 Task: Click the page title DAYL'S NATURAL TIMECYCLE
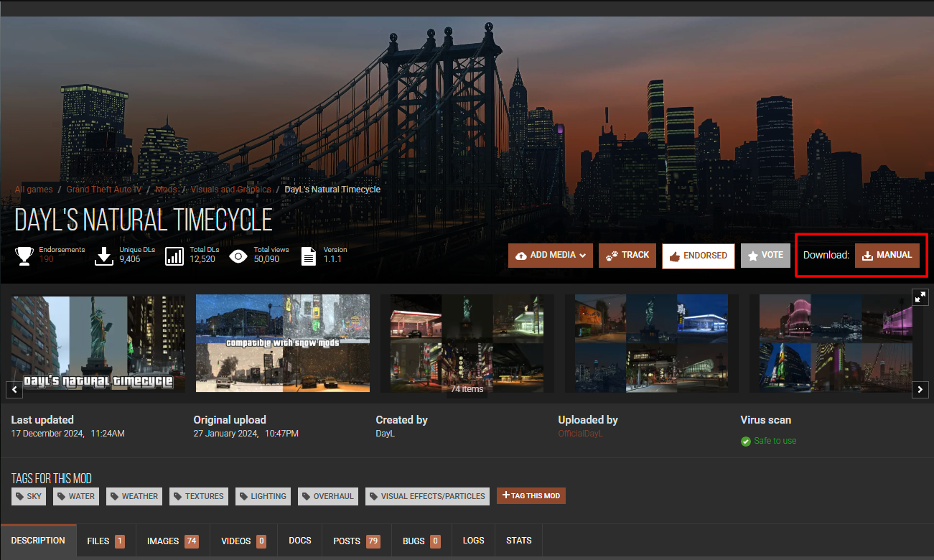pyautogui.click(x=144, y=220)
